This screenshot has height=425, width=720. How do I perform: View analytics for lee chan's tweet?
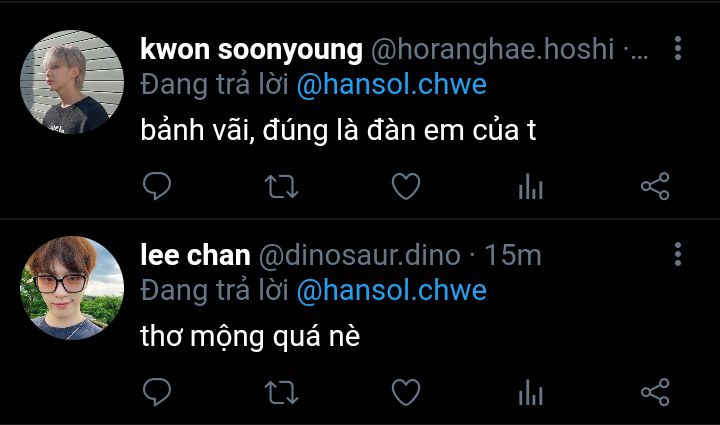click(531, 392)
